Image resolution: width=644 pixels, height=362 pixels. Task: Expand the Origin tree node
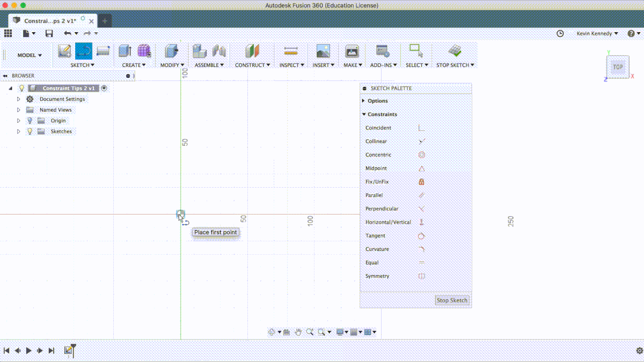(x=18, y=121)
